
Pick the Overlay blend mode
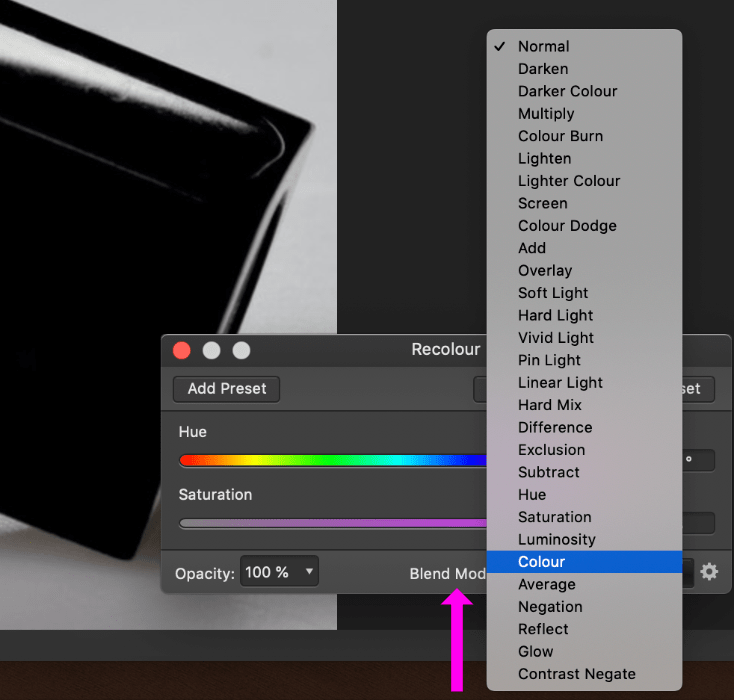[545, 271]
